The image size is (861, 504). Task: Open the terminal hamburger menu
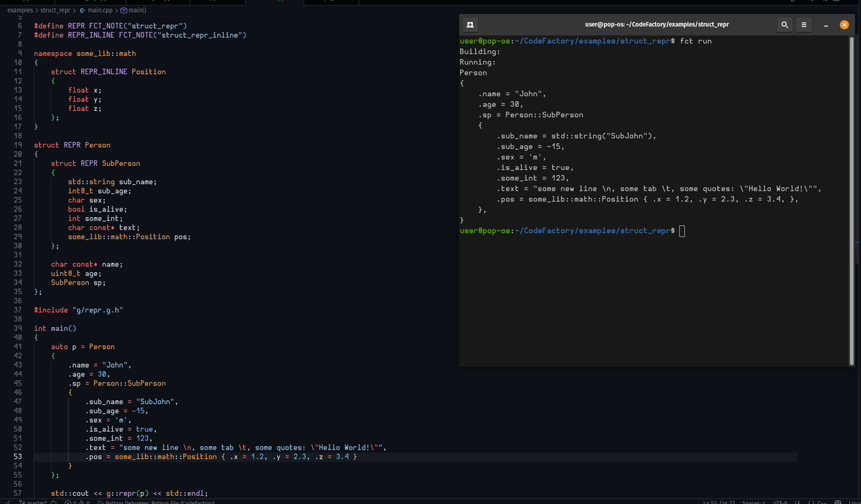[804, 25]
